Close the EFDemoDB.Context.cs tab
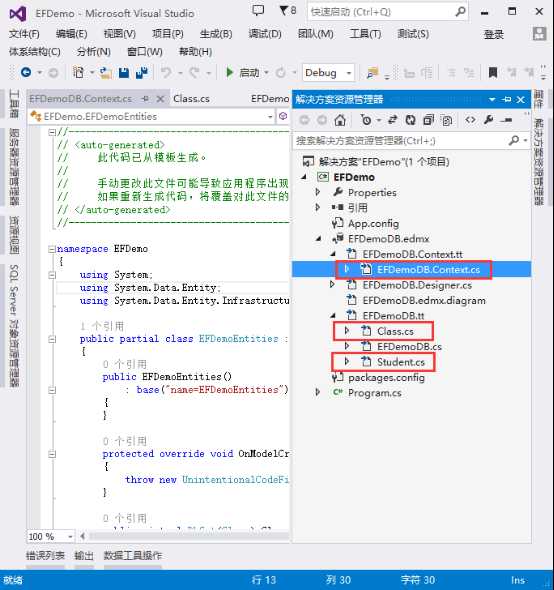The height and width of the screenshot is (590, 554). point(160,99)
